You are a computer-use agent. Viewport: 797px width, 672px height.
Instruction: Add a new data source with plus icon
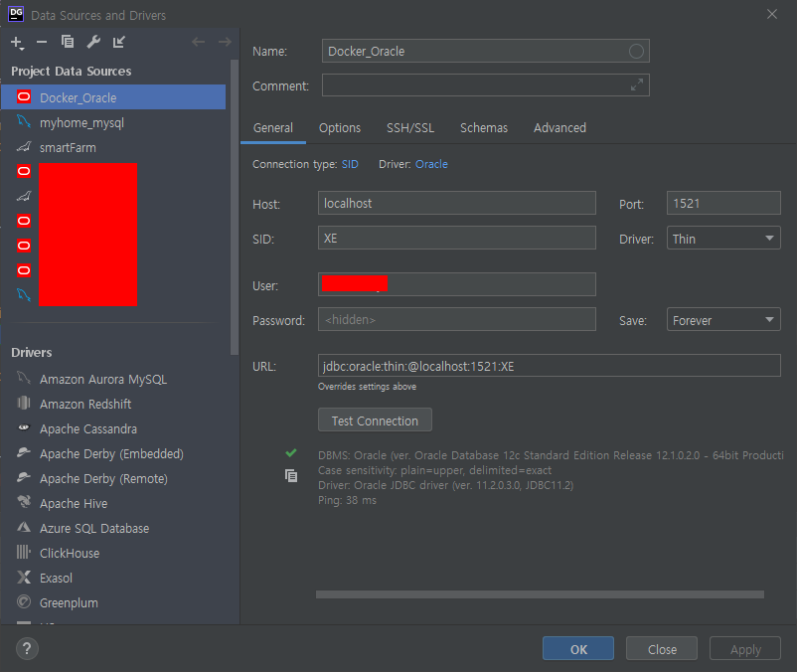click(17, 43)
